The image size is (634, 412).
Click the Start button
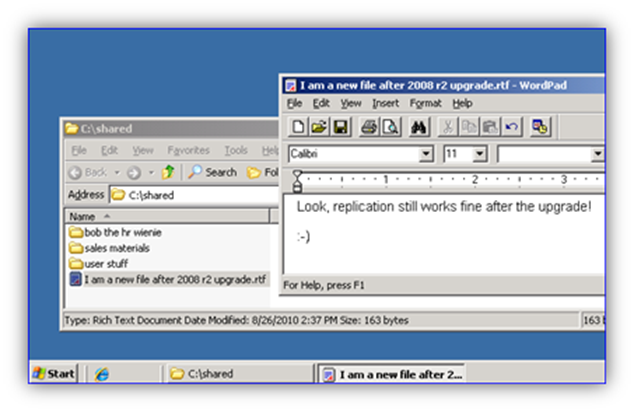(x=54, y=374)
